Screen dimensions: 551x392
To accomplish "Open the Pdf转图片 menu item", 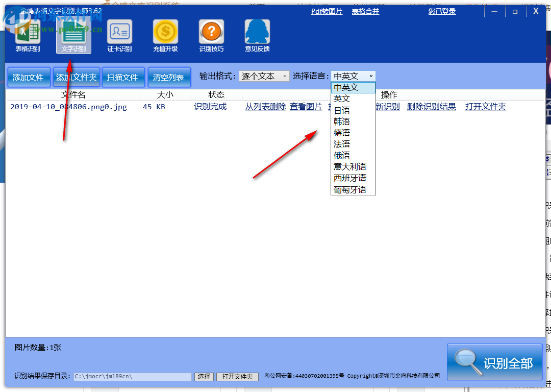I will pos(327,11).
